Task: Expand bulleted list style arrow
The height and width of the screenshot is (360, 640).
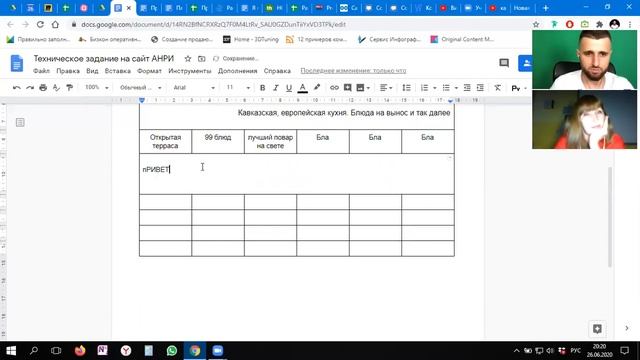Action: coord(456,88)
